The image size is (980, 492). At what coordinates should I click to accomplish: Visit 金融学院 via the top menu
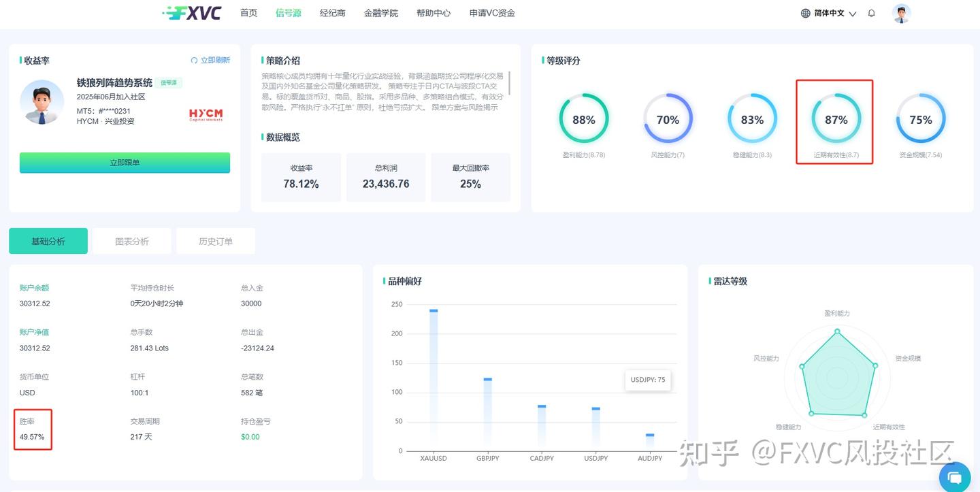(381, 12)
